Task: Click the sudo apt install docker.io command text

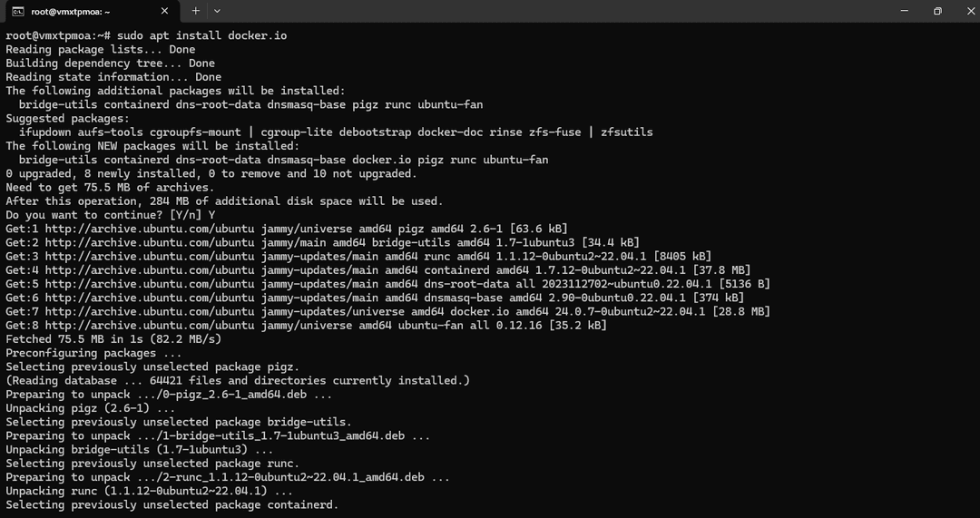Action: pyautogui.click(x=201, y=35)
